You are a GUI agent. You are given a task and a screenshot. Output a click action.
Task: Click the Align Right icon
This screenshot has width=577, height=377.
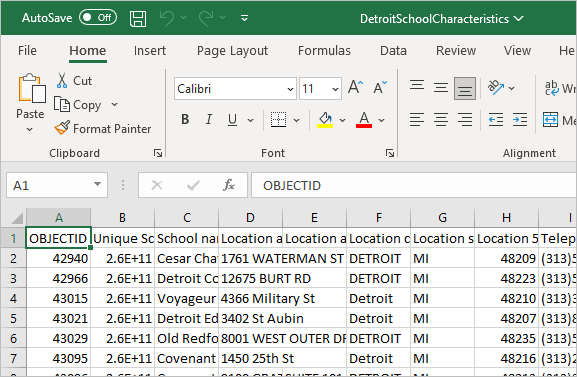click(465, 120)
